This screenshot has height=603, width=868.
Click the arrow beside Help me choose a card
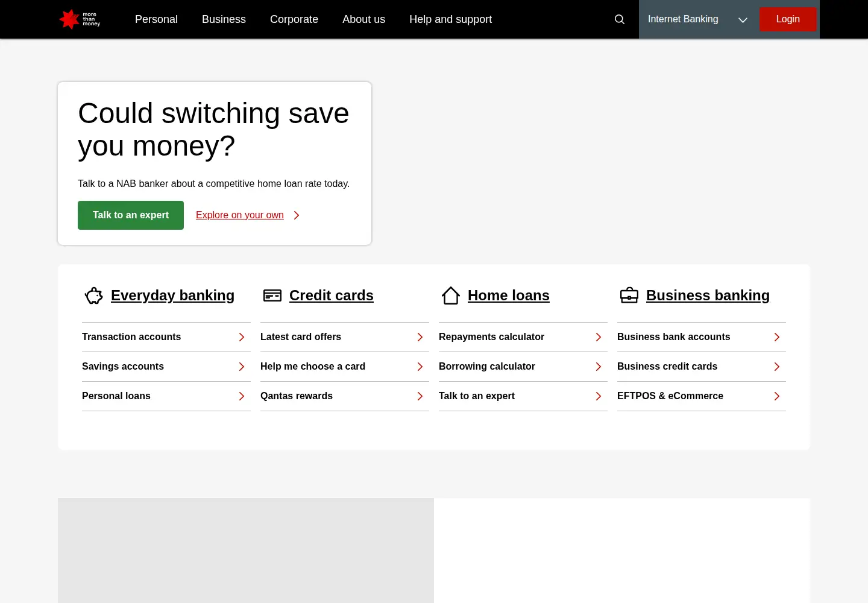click(420, 367)
